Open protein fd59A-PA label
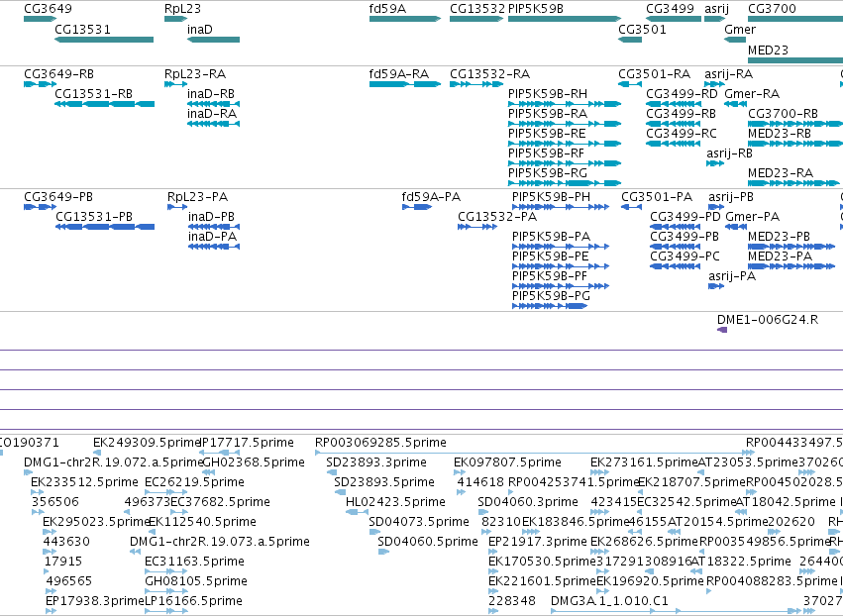This screenshot has width=843, height=616. tap(431, 197)
